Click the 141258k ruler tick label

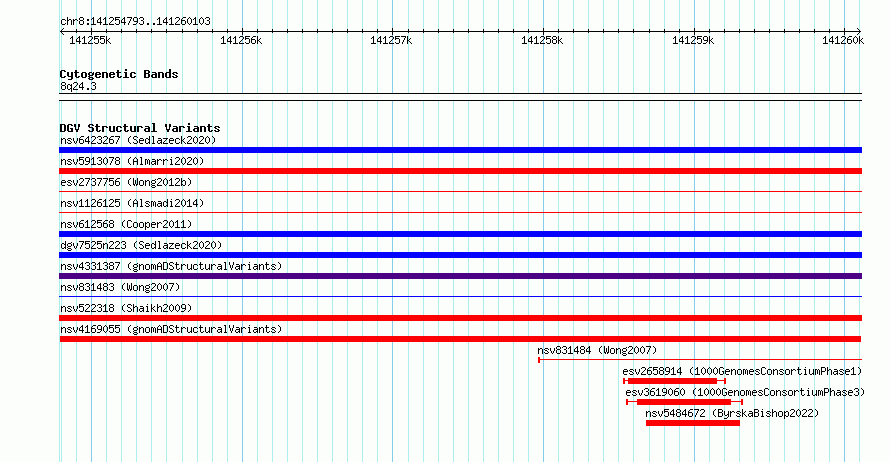(x=542, y=40)
